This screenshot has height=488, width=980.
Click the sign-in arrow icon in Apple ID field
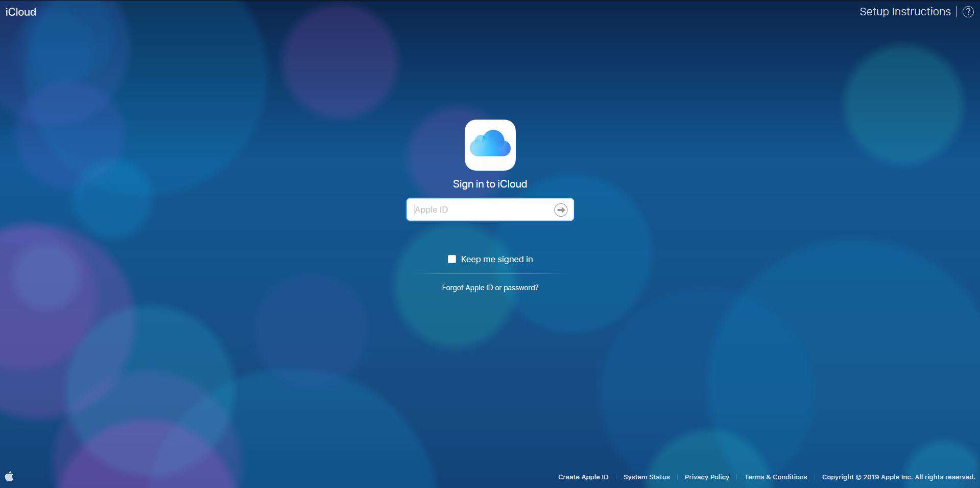(561, 210)
